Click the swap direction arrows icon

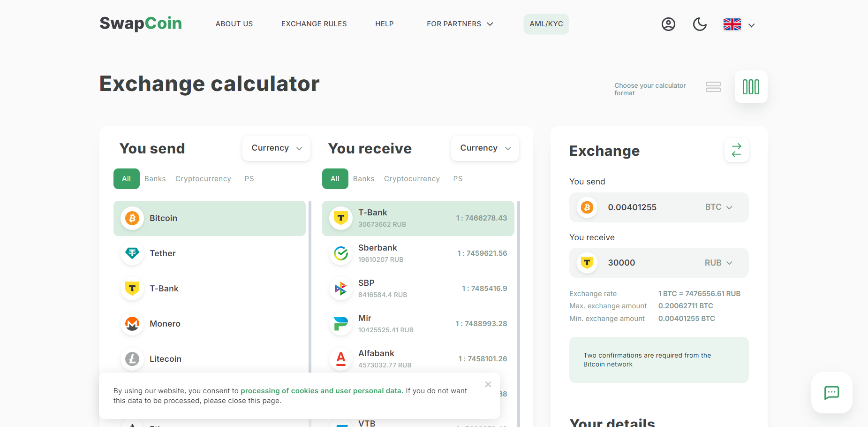(736, 150)
